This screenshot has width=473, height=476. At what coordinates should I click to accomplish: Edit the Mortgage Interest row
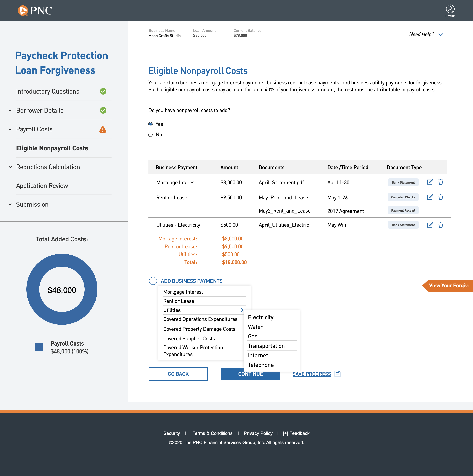[430, 182]
